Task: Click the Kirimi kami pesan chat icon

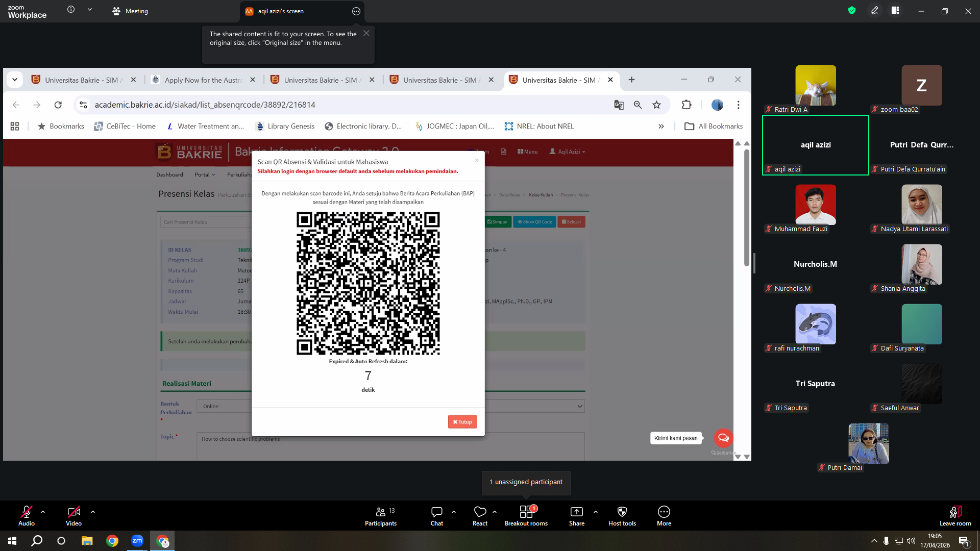Action: [x=723, y=438]
